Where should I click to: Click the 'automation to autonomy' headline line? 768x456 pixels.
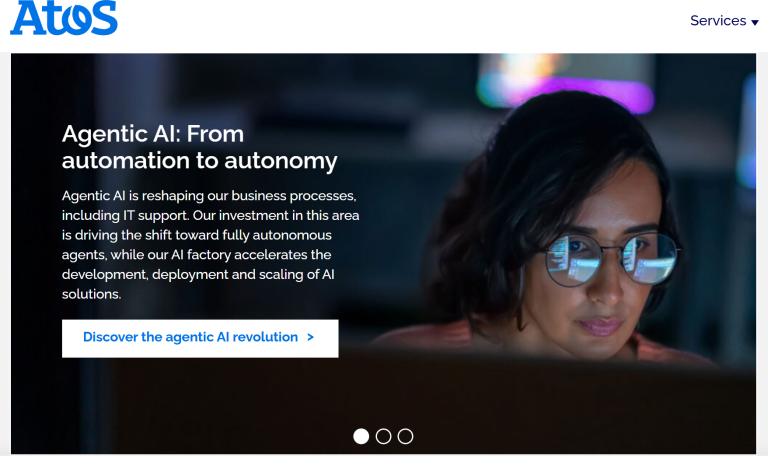click(x=199, y=161)
